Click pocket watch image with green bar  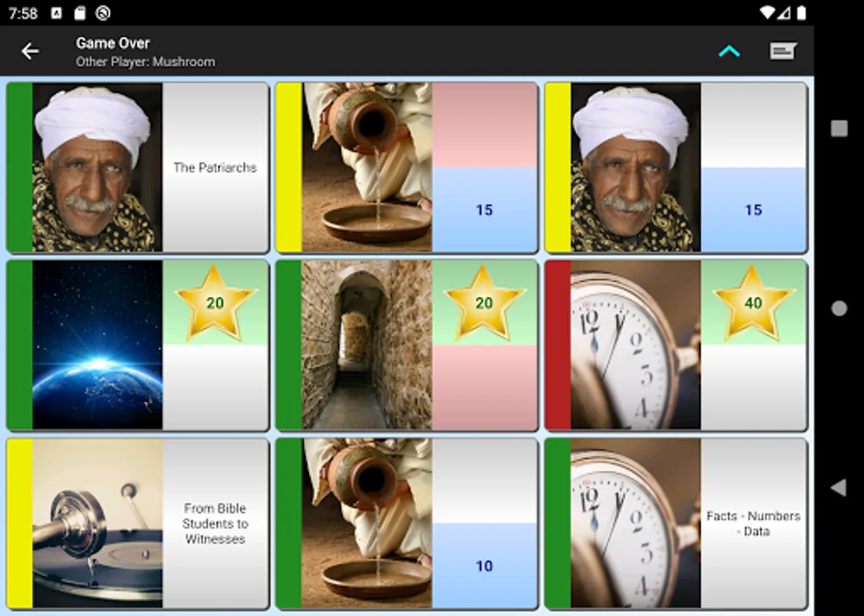tap(635, 524)
